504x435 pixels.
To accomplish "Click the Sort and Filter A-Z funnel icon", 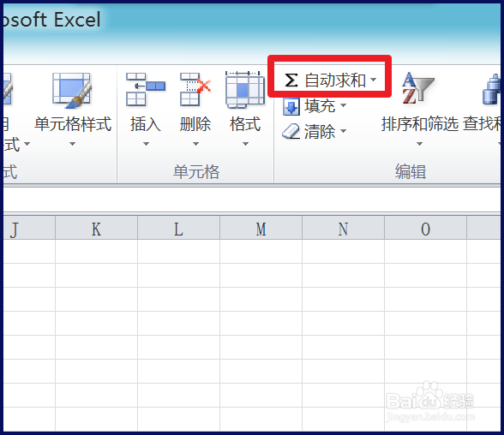I will tap(417, 88).
